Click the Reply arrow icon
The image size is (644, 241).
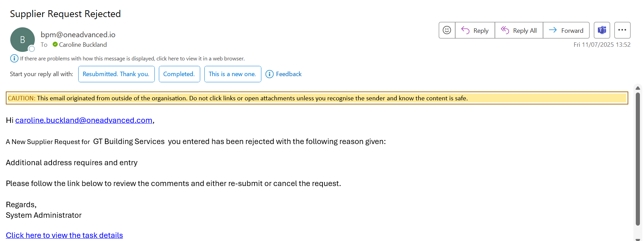coord(465,30)
